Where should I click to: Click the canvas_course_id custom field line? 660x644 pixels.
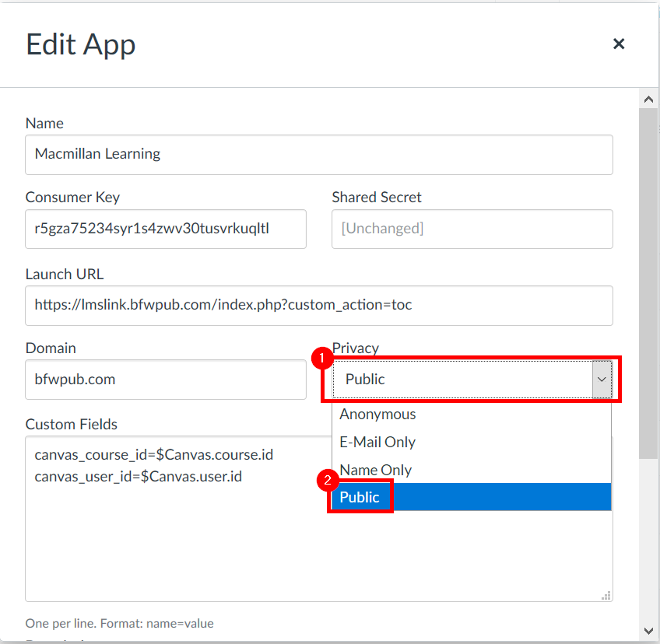click(153, 455)
